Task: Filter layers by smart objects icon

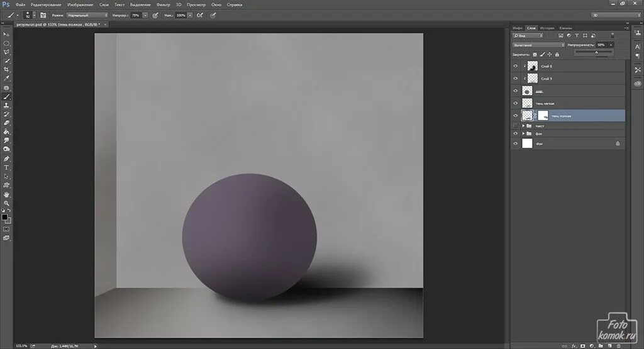Action: (x=593, y=36)
